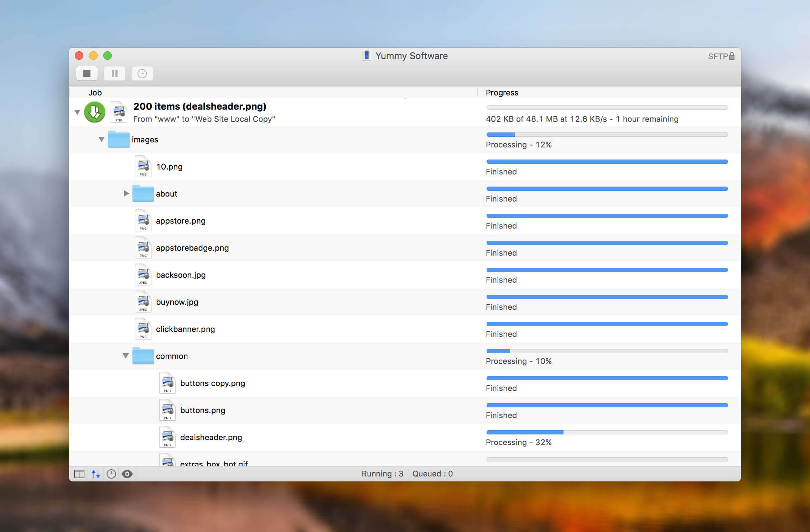Select the 'Progress' column header
This screenshot has height=532, width=810.
501,92
